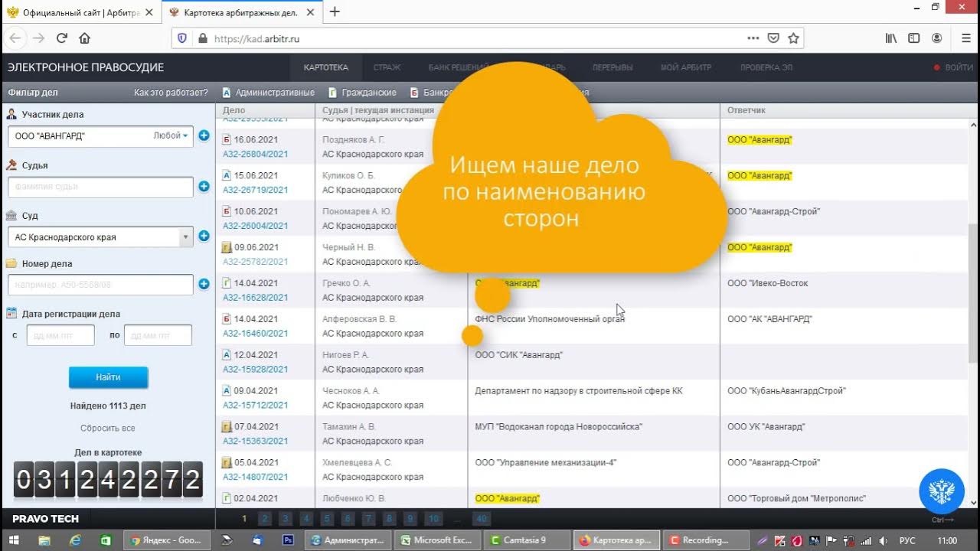Bookmark this page with star icon
This screenshot has width=980, height=551.
tap(794, 38)
